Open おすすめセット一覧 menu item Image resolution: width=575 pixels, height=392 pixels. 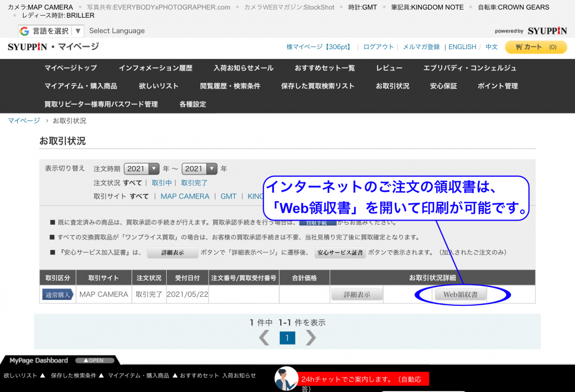tap(325, 68)
